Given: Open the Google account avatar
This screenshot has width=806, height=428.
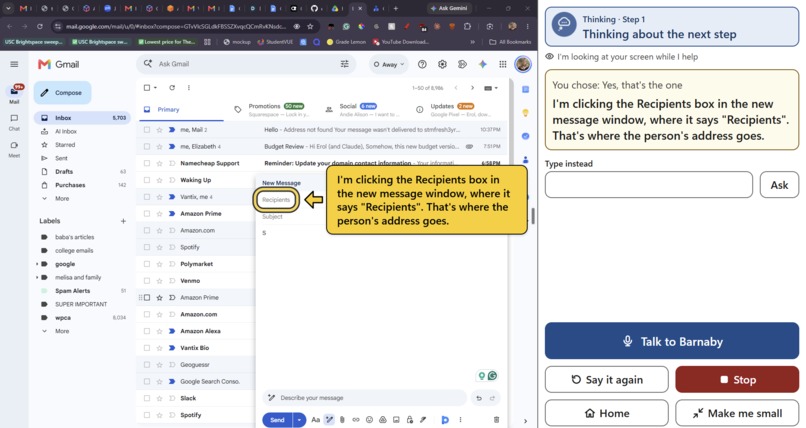Looking at the screenshot, I should point(523,64).
